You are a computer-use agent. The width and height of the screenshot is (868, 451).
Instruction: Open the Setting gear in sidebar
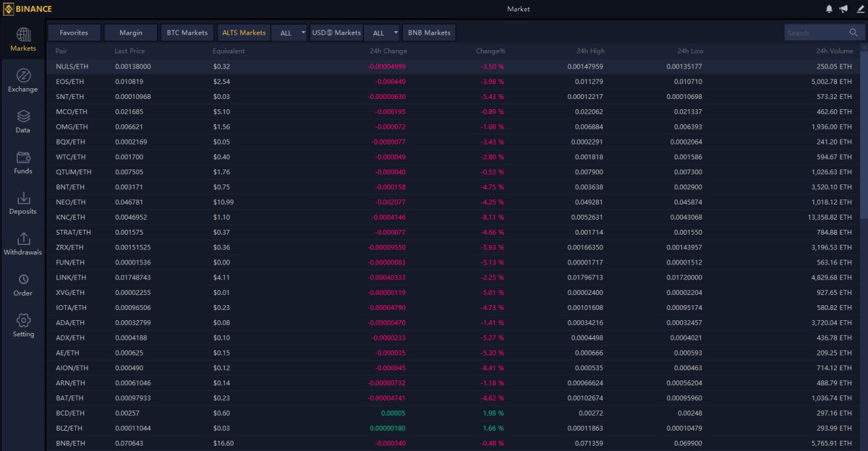23,326
